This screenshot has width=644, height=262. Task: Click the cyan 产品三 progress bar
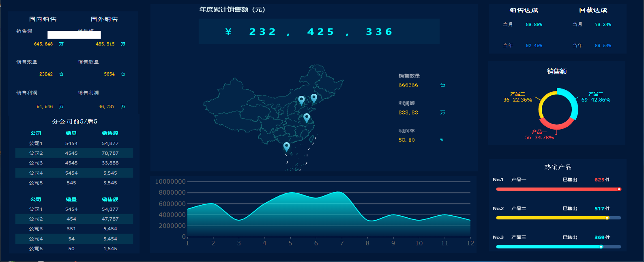(558, 247)
